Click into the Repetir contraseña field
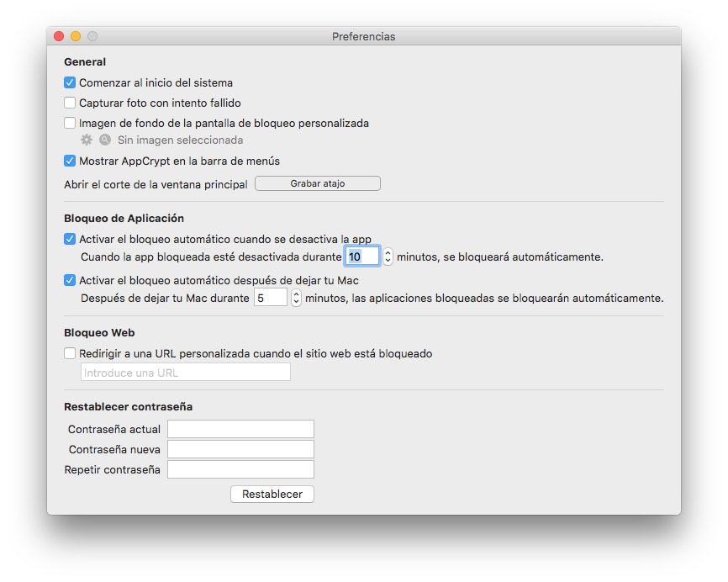 pyautogui.click(x=240, y=470)
